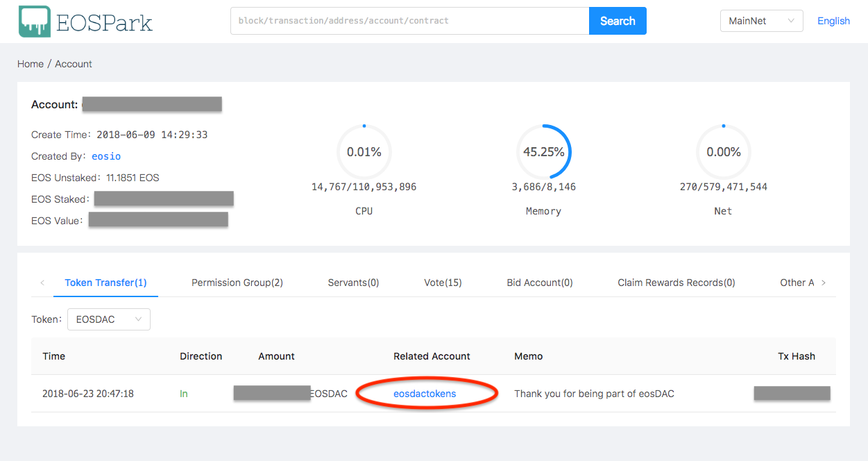Screen dimensions: 868x461
Task: Click the create time value 2018-06-09 14:29:33
Action: pyautogui.click(x=152, y=135)
